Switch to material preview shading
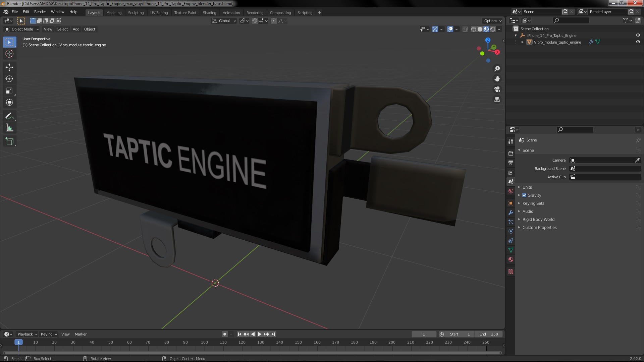 pos(486,29)
